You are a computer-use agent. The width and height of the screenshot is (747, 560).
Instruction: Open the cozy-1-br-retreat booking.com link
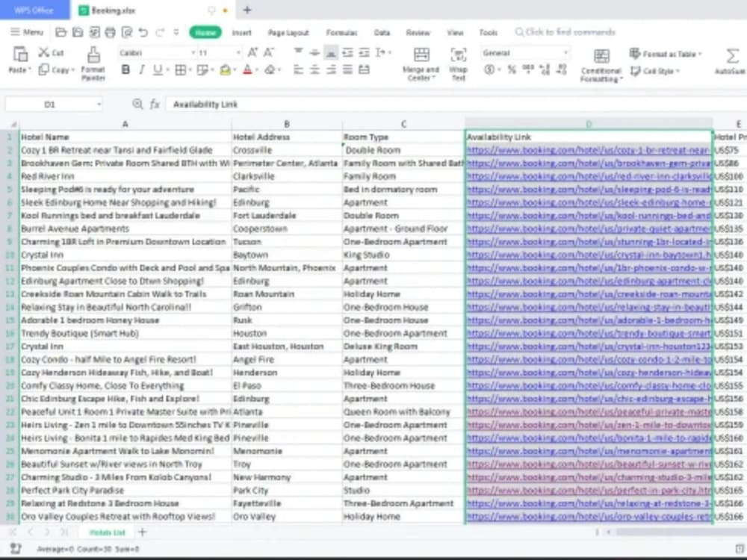[x=589, y=150]
